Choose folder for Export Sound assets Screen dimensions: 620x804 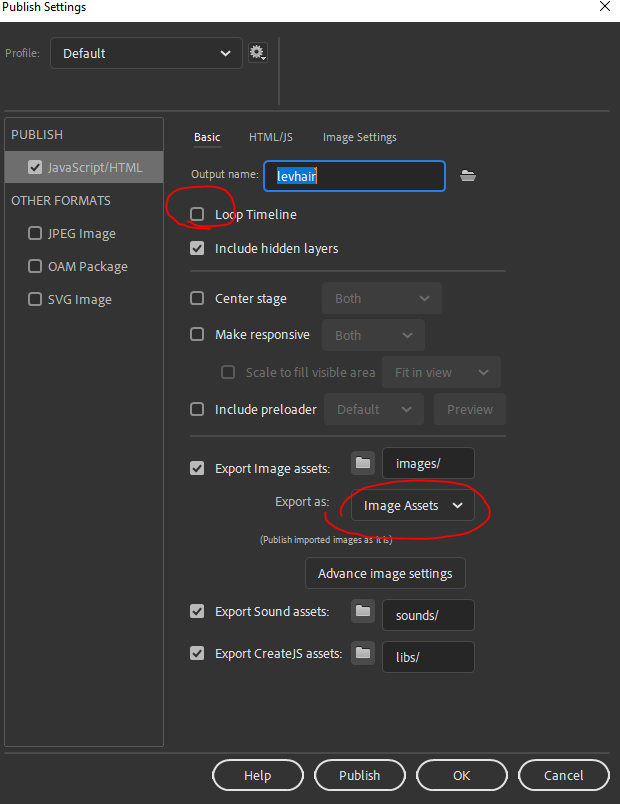[x=363, y=611]
